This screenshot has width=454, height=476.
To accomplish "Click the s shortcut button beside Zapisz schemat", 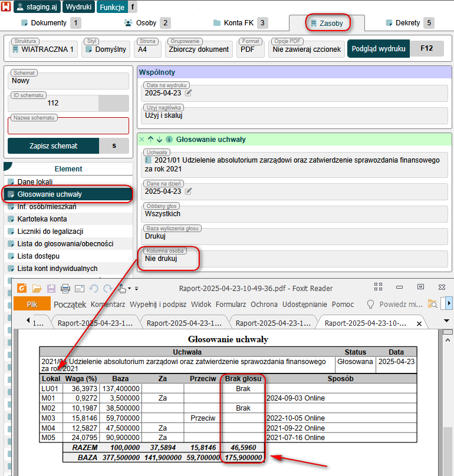I will click(x=114, y=146).
